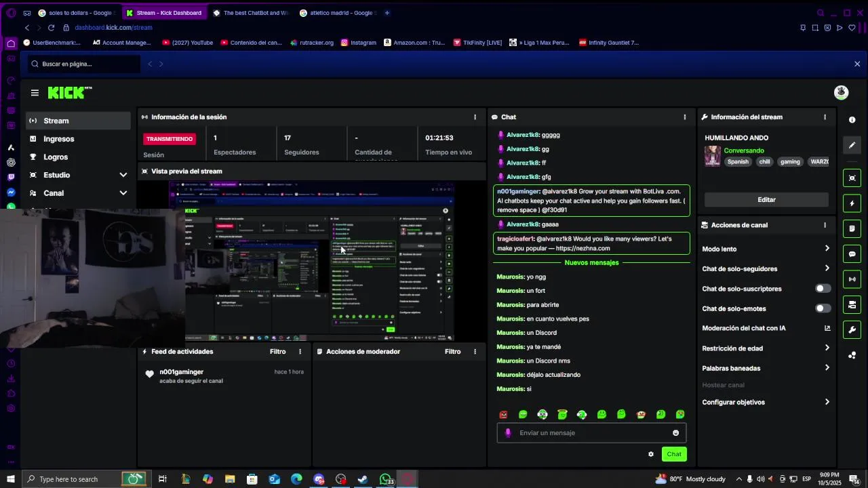
Task: Open File Explorer from the taskbar
Action: pos(229,479)
